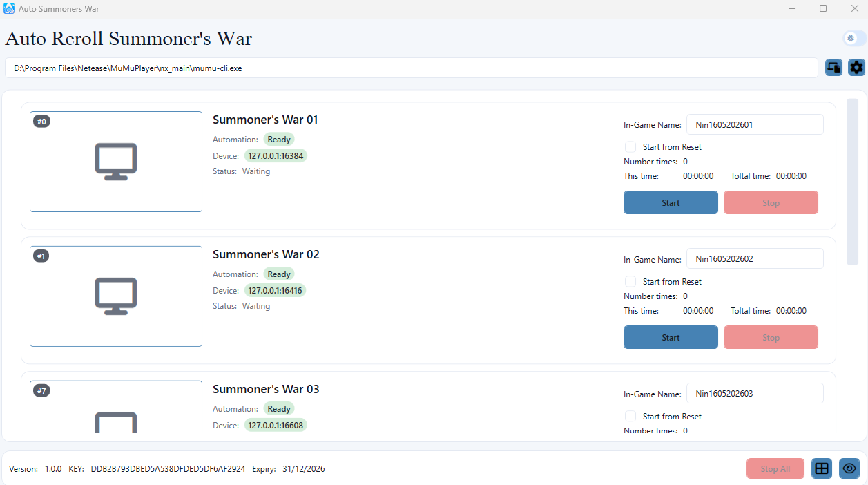Select the Summoner's War 01 title
Viewport: 868px width, 485px height.
pos(266,120)
